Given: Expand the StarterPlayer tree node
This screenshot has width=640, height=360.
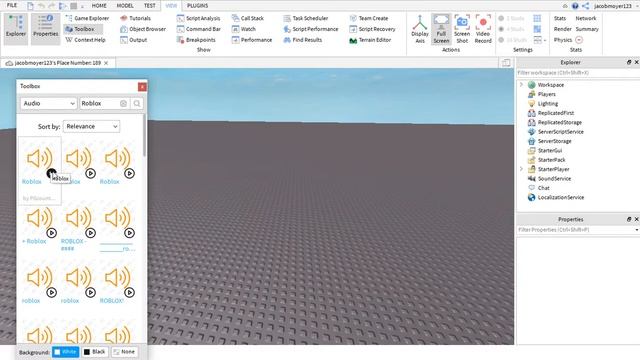Looking at the screenshot, I should [521, 169].
